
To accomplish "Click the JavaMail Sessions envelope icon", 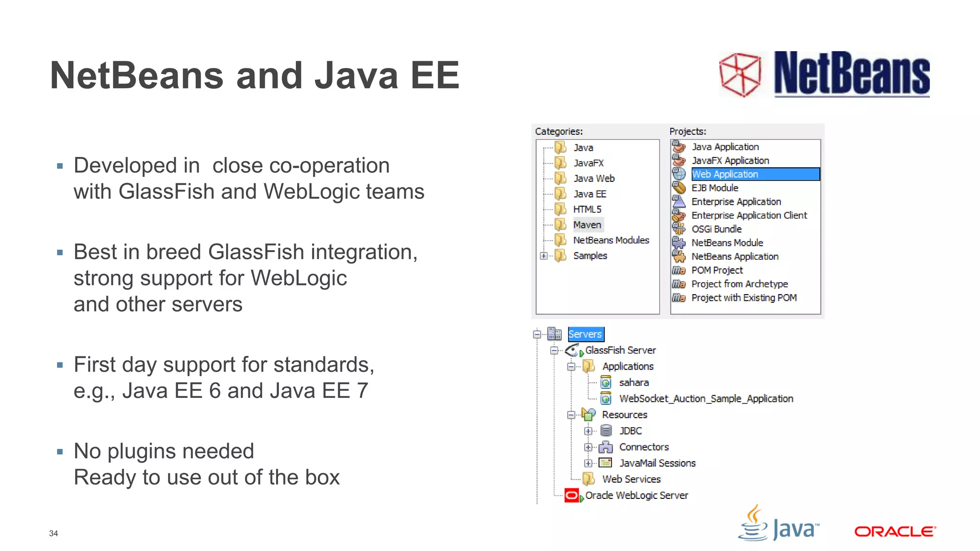I will pyautogui.click(x=606, y=463).
